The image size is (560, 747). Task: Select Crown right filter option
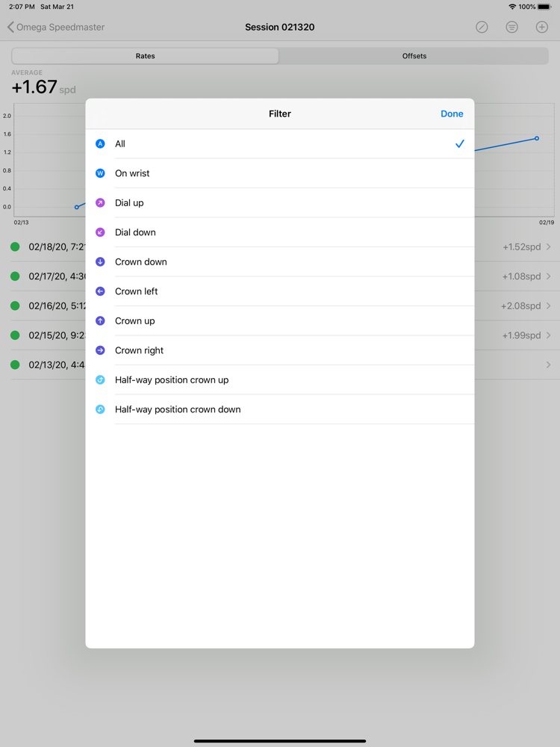pyautogui.click(x=279, y=350)
